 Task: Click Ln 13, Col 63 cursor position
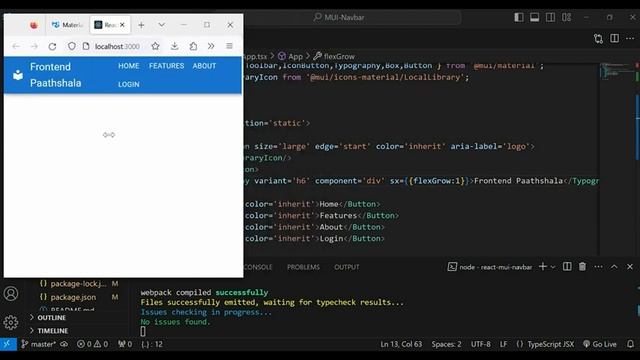[x=401, y=344]
